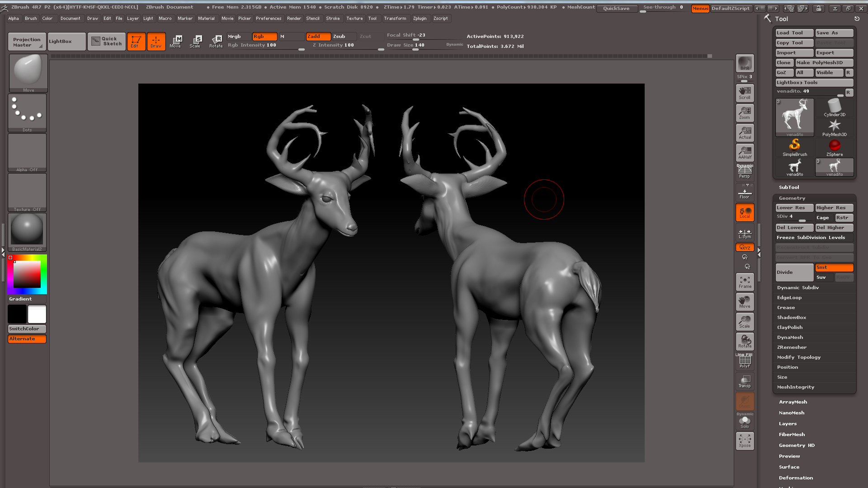Image resolution: width=868 pixels, height=488 pixels.
Task: Expand the DynaMesh subsection
Action: click(x=790, y=338)
